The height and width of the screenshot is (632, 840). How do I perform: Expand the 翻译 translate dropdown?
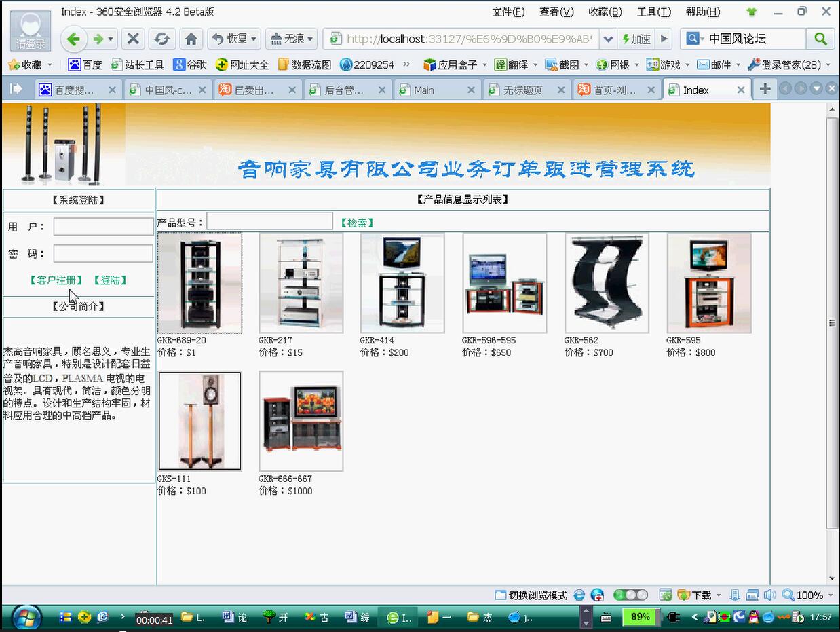[535, 65]
